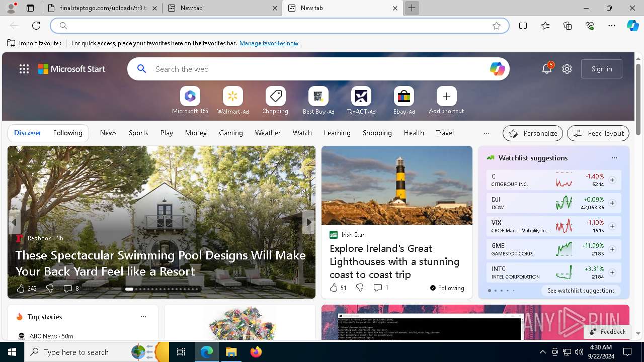Open the Favorites toolbar icon
644x362 pixels.
click(545, 26)
